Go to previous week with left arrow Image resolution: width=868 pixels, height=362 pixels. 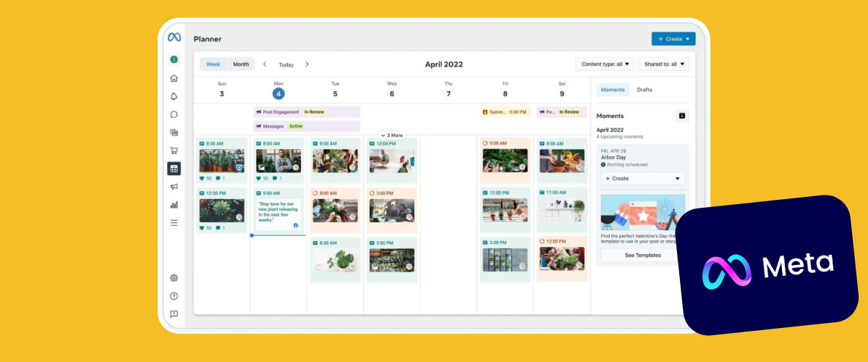point(265,64)
